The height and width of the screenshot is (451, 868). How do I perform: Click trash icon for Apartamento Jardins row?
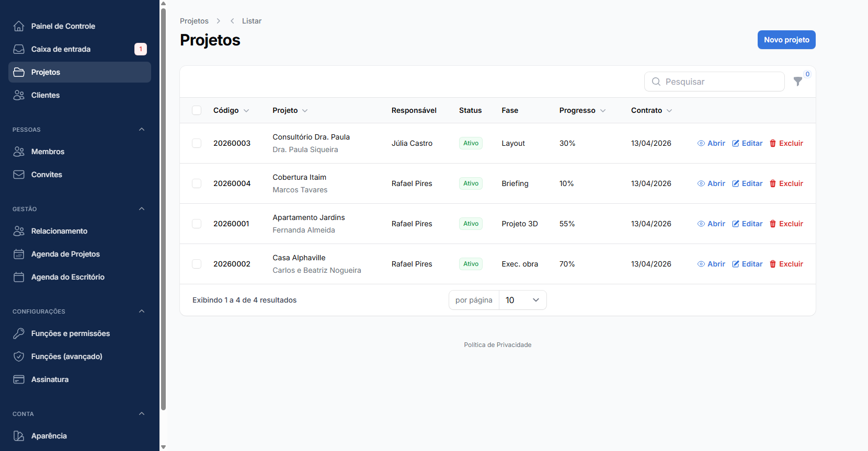point(773,224)
